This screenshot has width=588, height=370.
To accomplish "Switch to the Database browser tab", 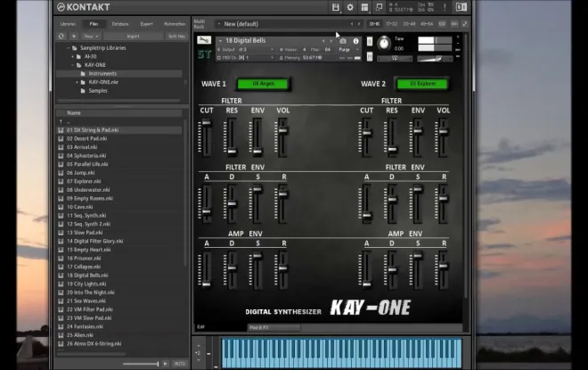I will pyautogui.click(x=120, y=24).
